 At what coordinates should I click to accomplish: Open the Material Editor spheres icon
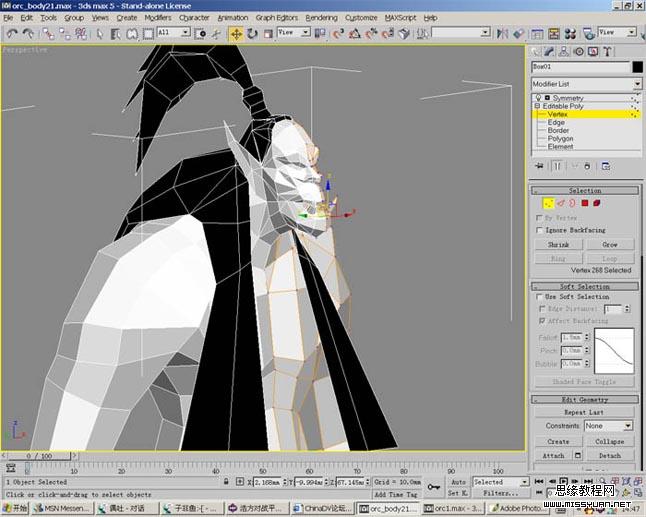point(570,34)
